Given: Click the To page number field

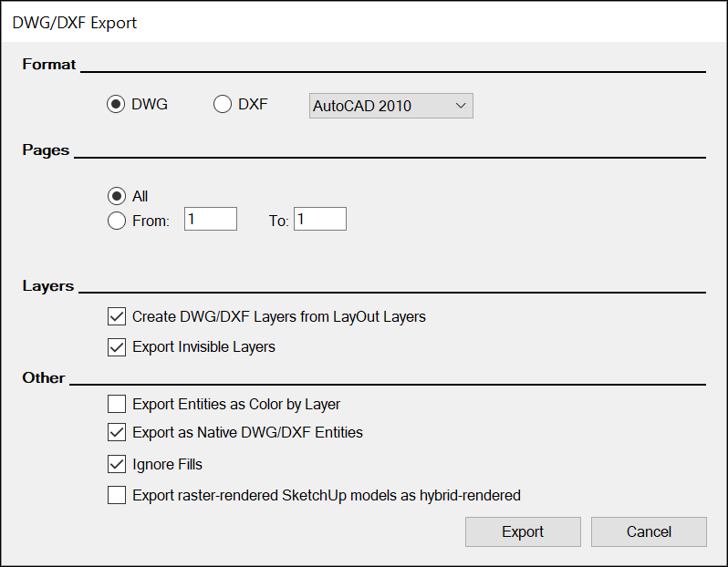Looking at the screenshot, I should click(x=320, y=219).
